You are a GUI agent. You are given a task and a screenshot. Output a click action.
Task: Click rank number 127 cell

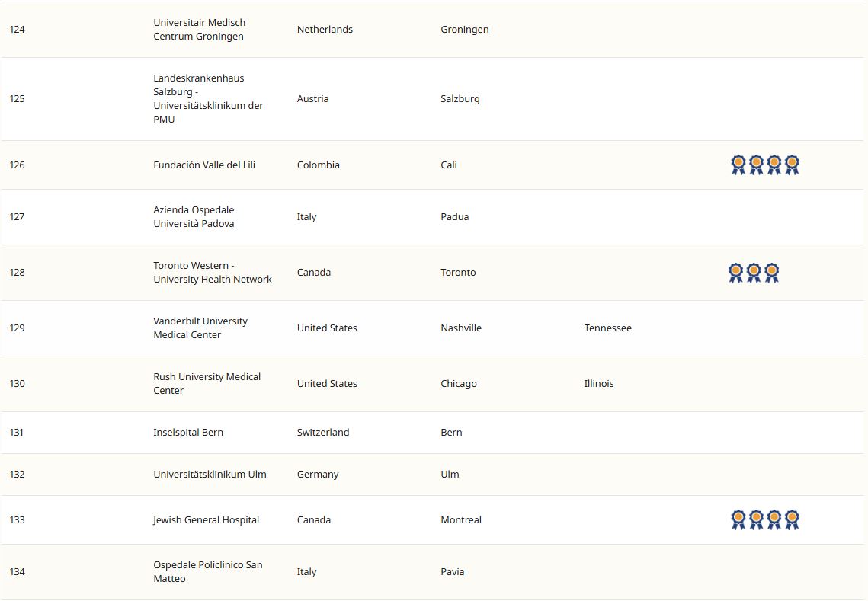(x=17, y=217)
